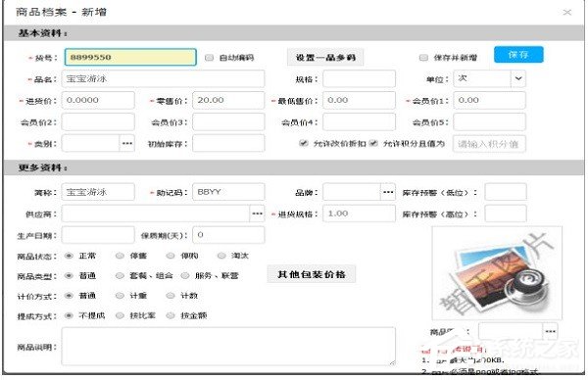Select 普通 for 计价方式
The image size is (588, 380).
[x=69, y=296]
